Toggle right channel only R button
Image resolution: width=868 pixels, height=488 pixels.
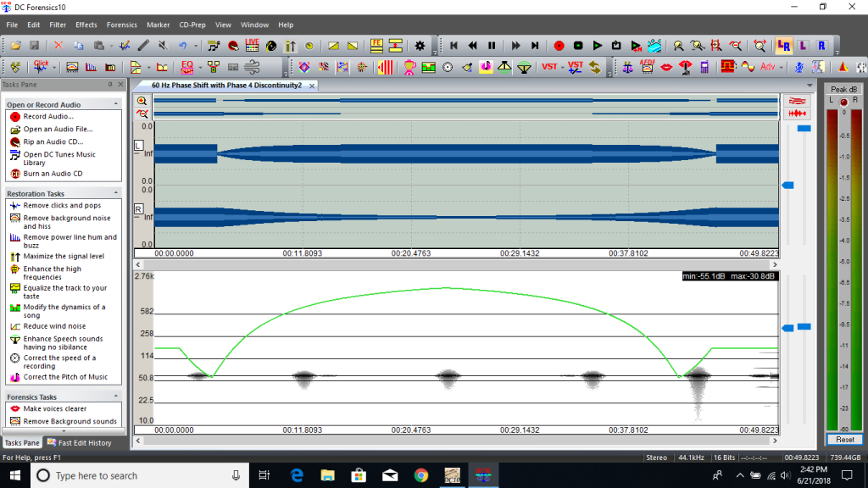point(821,46)
